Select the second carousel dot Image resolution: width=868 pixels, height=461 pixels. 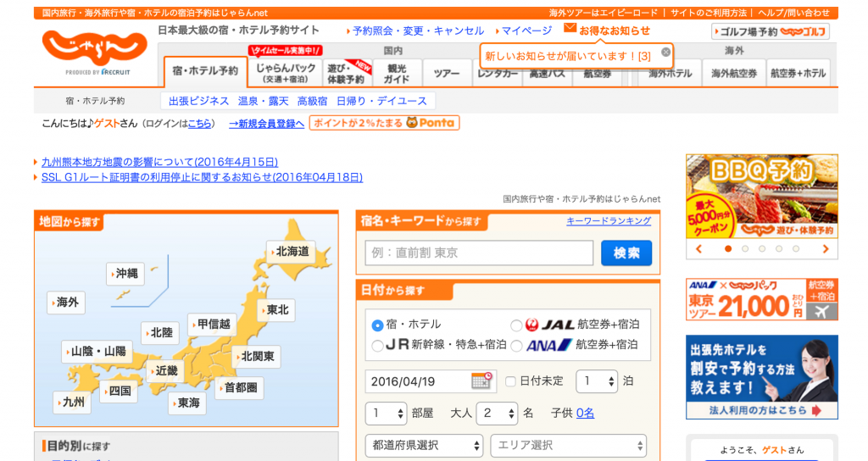tap(745, 249)
